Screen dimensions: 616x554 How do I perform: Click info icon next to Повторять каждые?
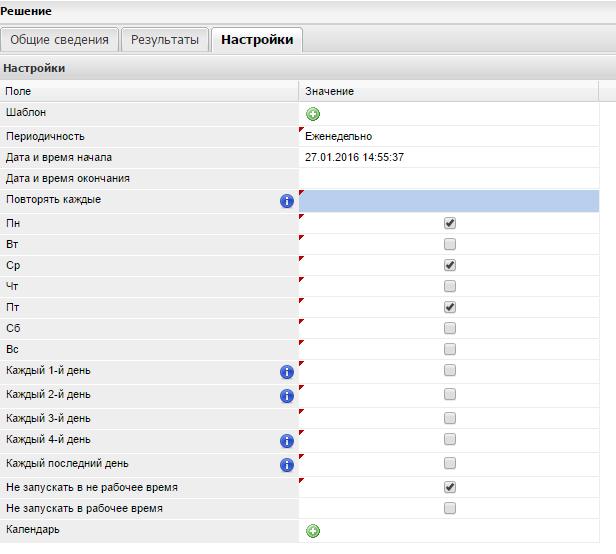tap(287, 202)
